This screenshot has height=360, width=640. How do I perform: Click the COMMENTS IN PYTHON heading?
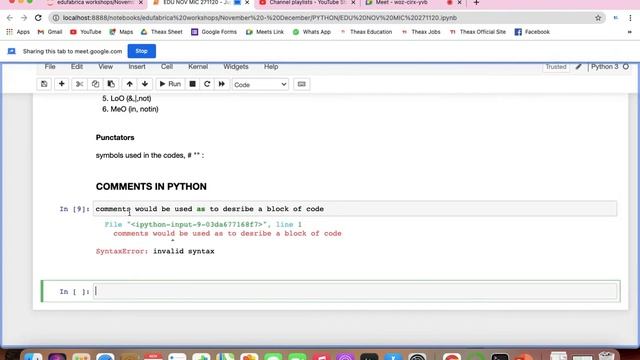coord(151,187)
